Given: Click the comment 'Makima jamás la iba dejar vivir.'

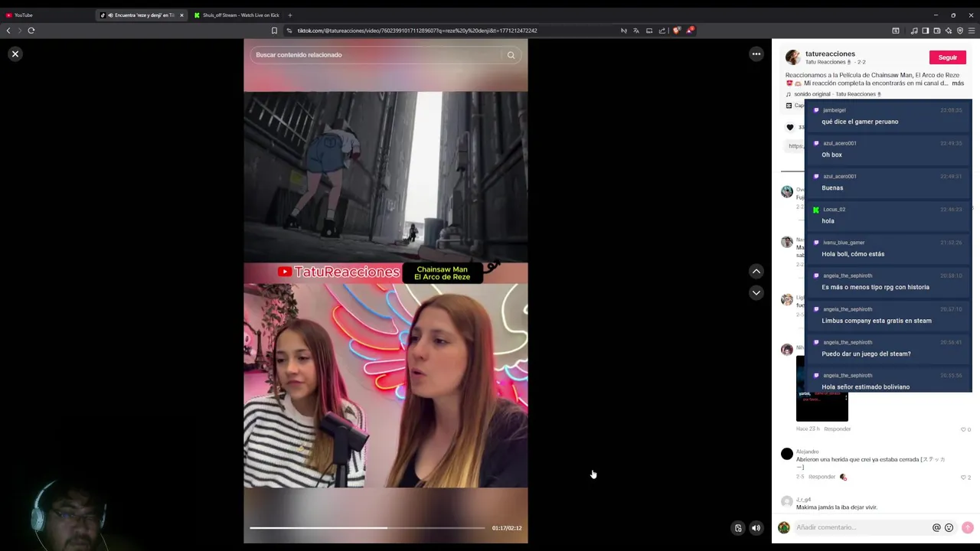Looking at the screenshot, I should (836, 507).
